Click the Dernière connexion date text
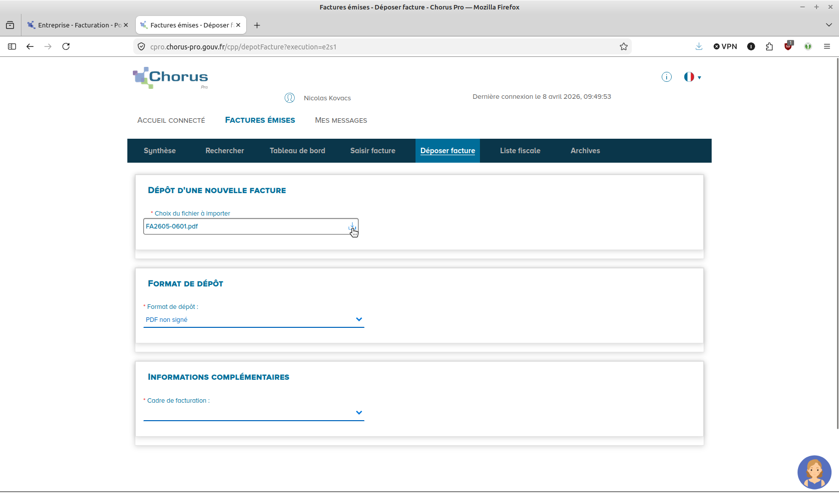Screen dimensions: 839x504 542,97
